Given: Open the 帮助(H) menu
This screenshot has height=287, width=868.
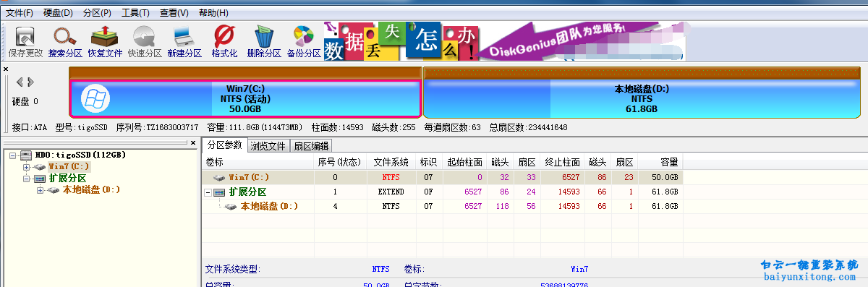Looking at the screenshot, I should point(213,13).
